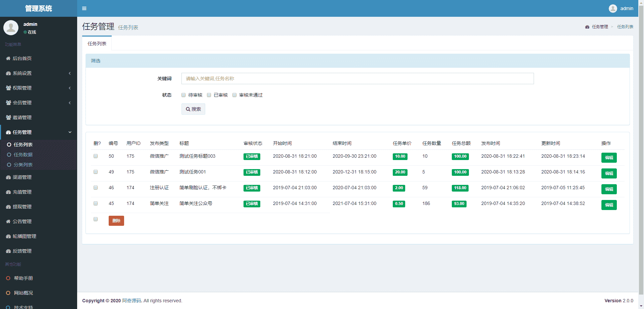
Task: Expand the 系统设置 menu chevron
Action: tap(70, 73)
